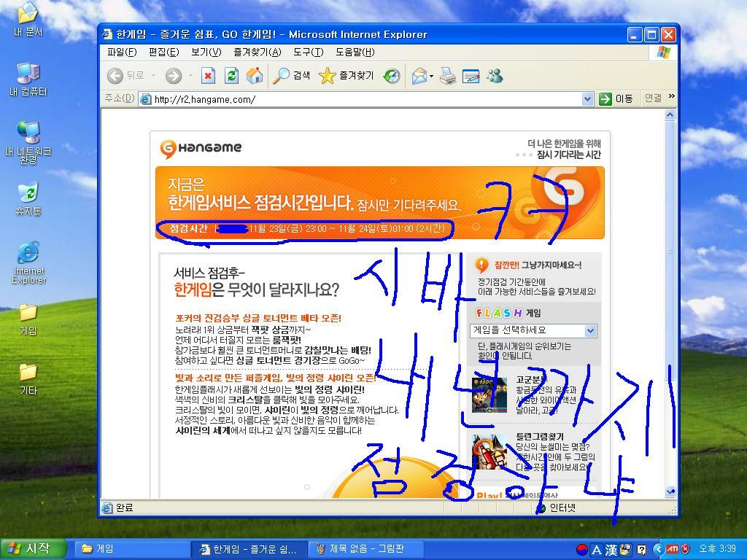Screen dimensions: 747x560
Task: Click the IE Forward arrow button
Action: tap(174, 75)
